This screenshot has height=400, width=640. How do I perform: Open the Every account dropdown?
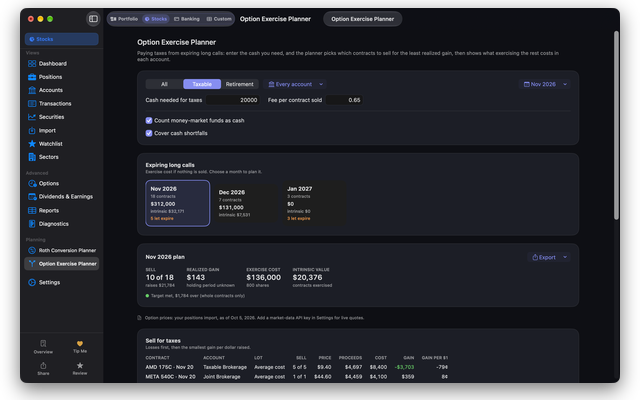296,84
